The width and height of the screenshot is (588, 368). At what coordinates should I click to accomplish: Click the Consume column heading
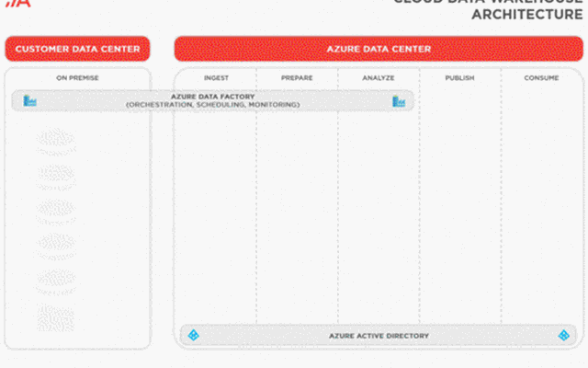(541, 77)
